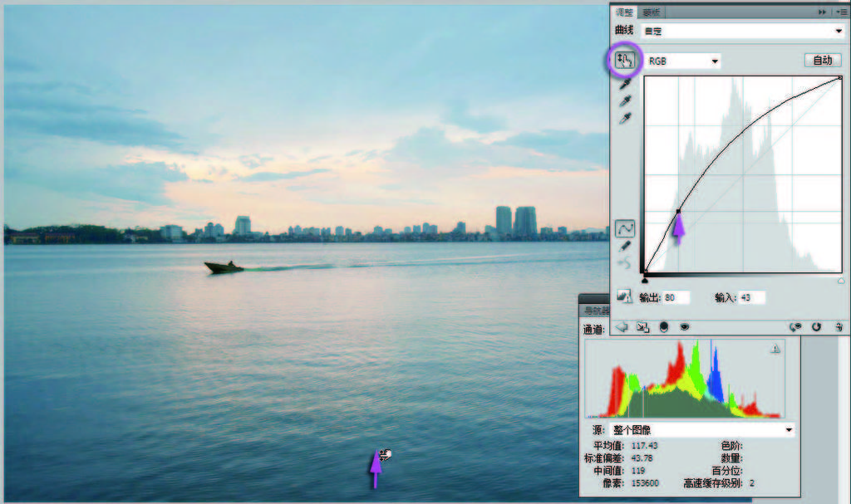Click the 曲线 panel title label

624,30
